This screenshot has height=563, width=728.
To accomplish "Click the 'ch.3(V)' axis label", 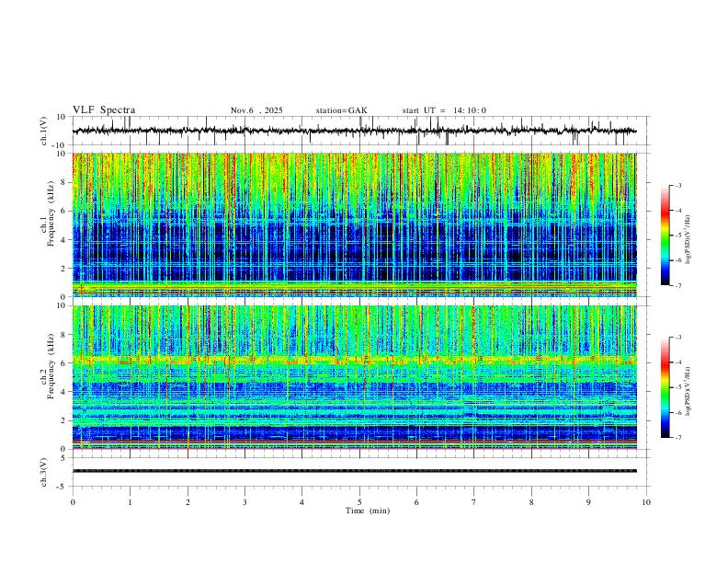I will click(x=44, y=472).
